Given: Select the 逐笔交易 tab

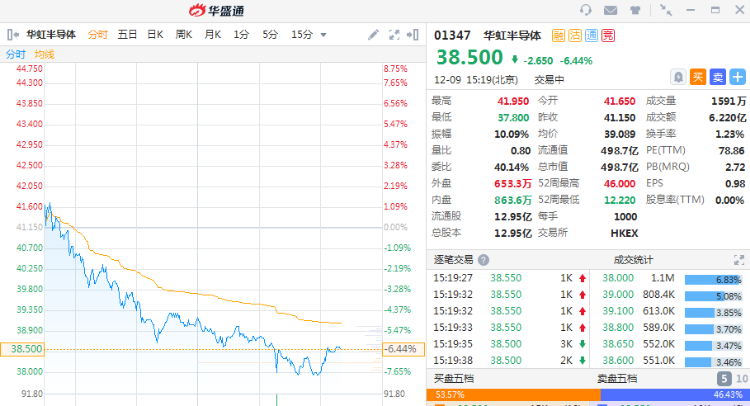Looking at the screenshot, I should [453, 260].
